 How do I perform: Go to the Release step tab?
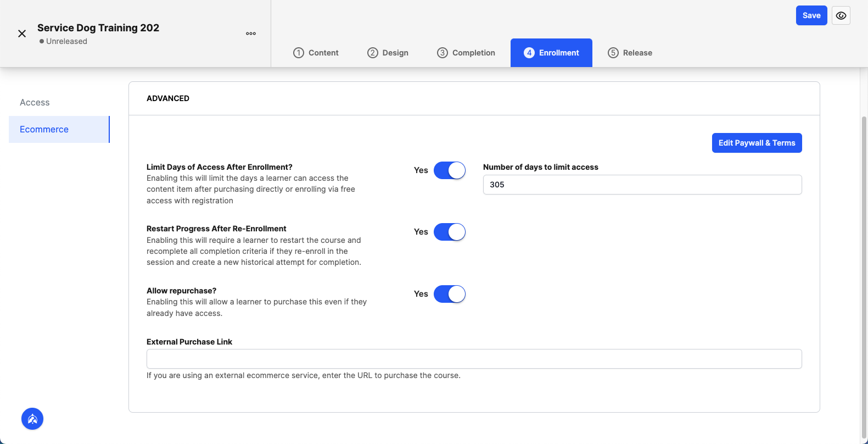click(630, 53)
